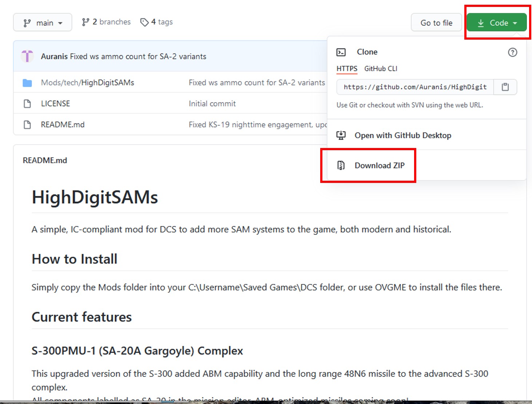Click the tag icon beside 4 tags
This screenshot has height=404, width=532.
tap(144, 22)
